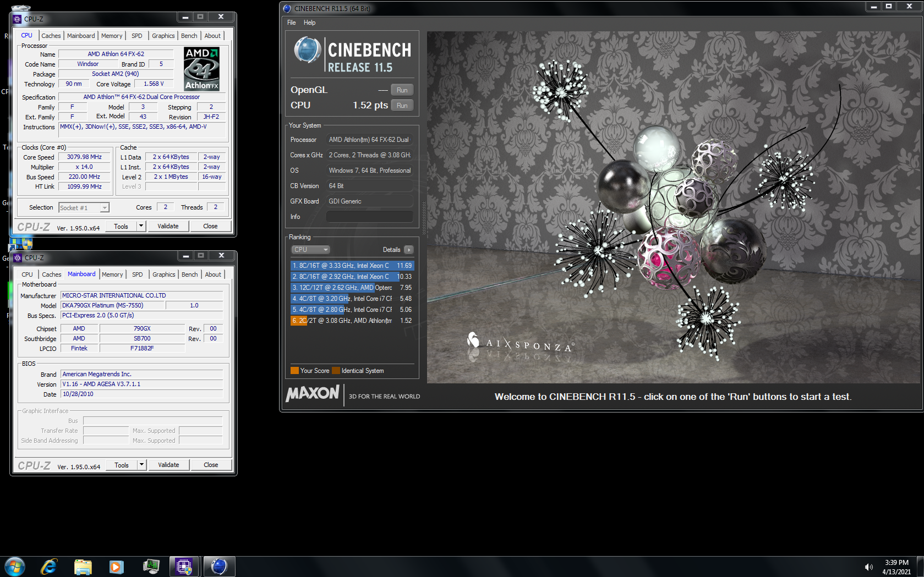
Task: Run the CPU benchmark
Action: 402,106
